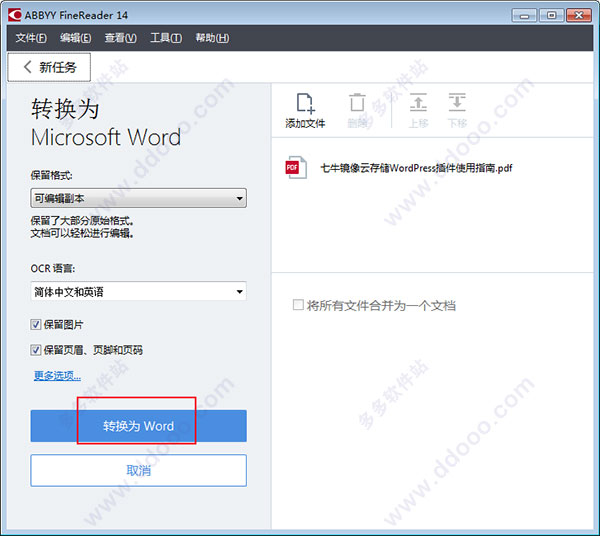Click the ABBYY FineReader logo icon
Image resolution: width=600 pixels, height=536 pixels.
pos(15,15)
